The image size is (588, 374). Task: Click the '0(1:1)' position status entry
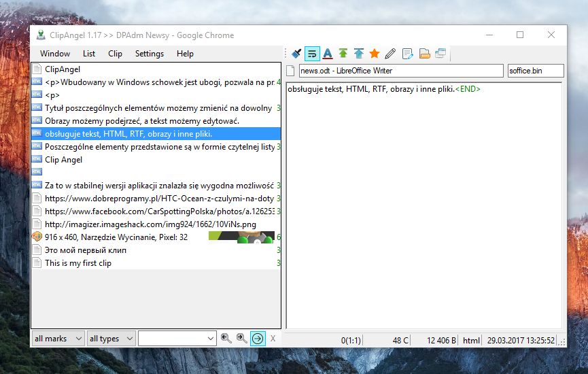[x=351, y=340]
